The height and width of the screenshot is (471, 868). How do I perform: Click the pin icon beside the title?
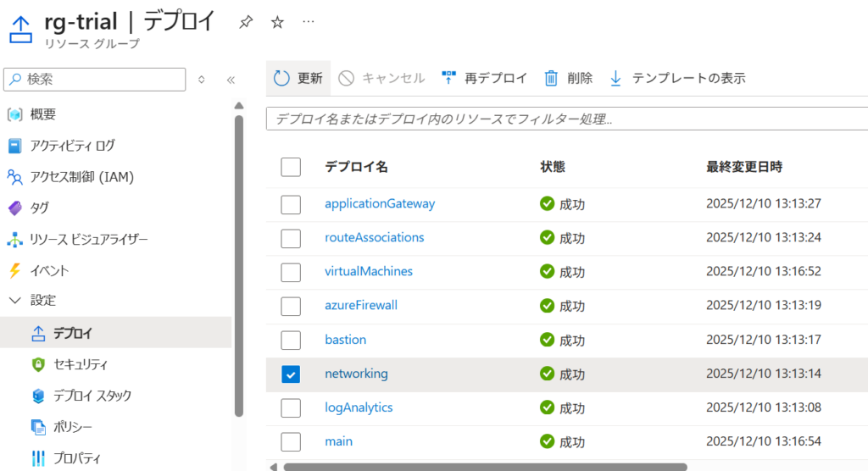pyautogui.click(x=246, y=22)
